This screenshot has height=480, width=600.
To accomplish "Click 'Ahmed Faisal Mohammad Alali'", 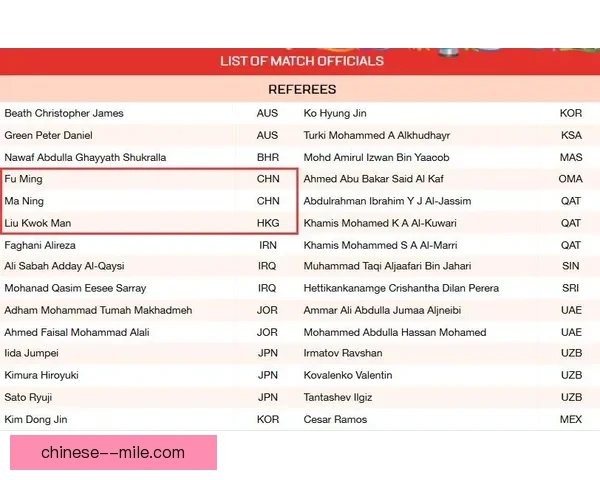I will pos(77,332).
